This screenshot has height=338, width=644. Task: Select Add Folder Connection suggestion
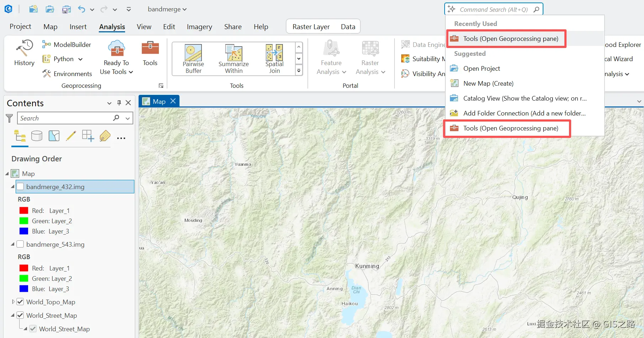(x=525, y=113)
